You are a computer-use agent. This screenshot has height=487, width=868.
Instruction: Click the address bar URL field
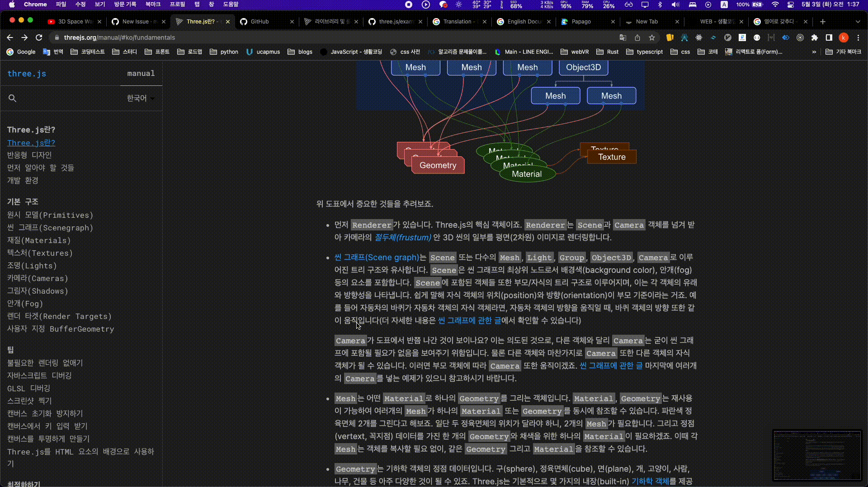point(335,37)
